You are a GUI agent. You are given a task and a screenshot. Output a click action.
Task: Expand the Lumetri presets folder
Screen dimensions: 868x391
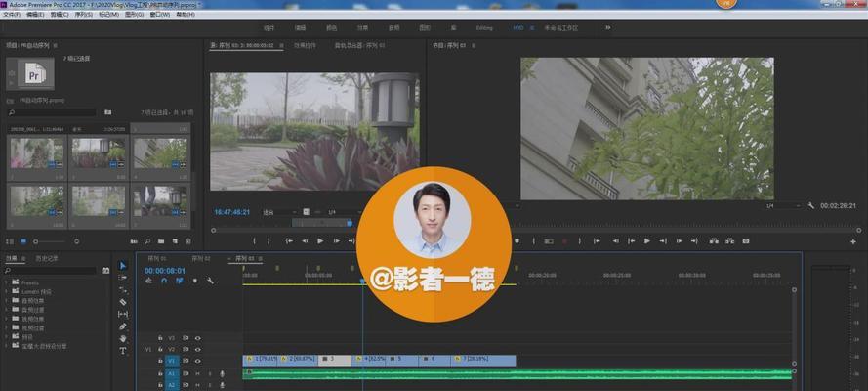[x=7, y=291]
